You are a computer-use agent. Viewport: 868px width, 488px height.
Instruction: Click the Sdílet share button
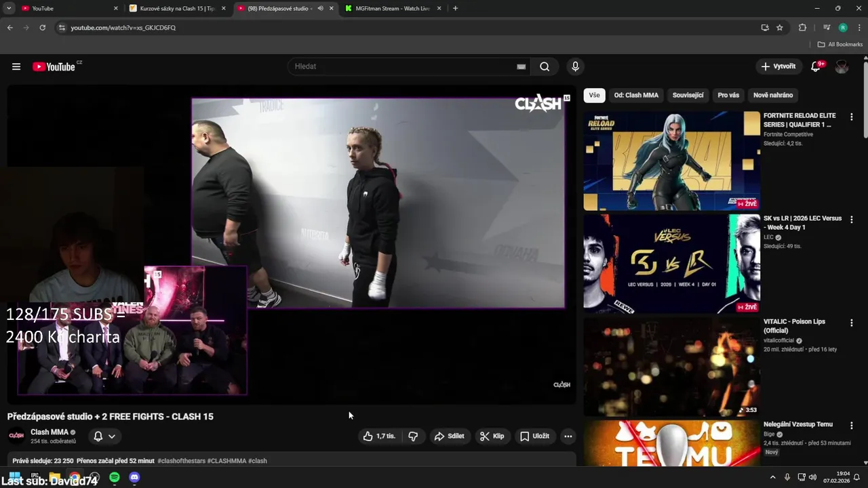click(x=449, y=436)
